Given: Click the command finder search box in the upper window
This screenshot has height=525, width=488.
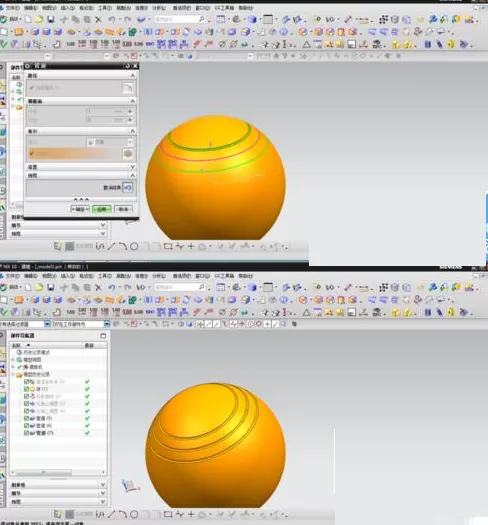Looking at the screenshot, I should (x=180, y=19).
